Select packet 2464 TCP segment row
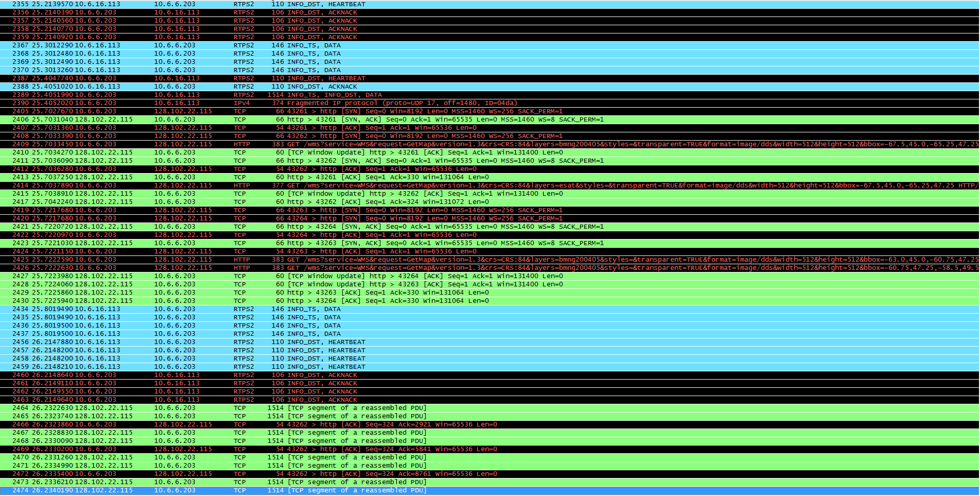 [490, 408]
